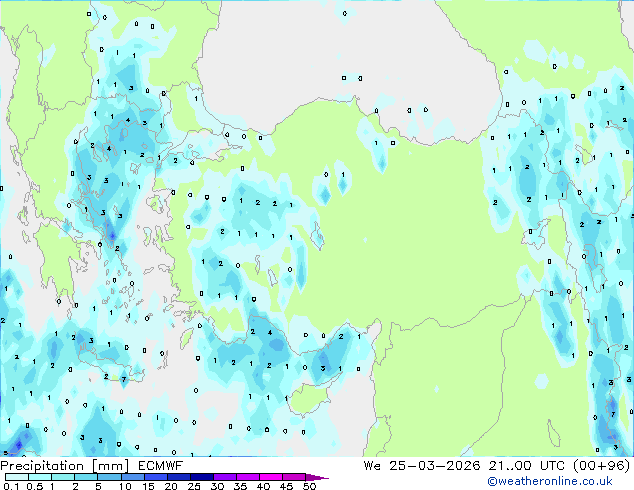The width and height of the screenshot is (634, 490).
Task: Click the '15' legend label
Action: point(148,486)
